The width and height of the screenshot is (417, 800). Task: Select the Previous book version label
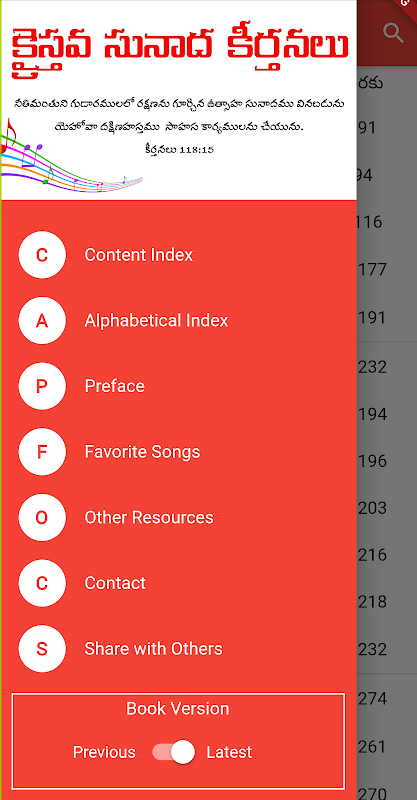[104, 752]
